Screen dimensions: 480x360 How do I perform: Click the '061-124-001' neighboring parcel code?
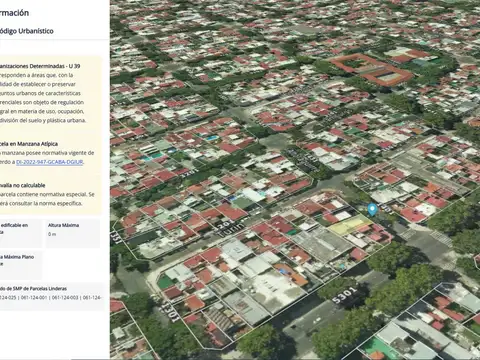click(x=34, y=298)
